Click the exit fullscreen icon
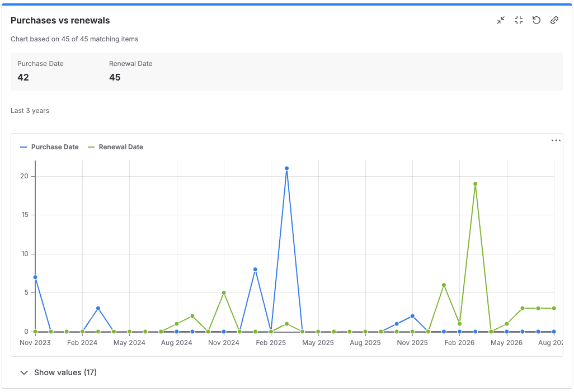The width and height of the screenshot is (574, 392). pyautogui.click(x=519, y=21)
